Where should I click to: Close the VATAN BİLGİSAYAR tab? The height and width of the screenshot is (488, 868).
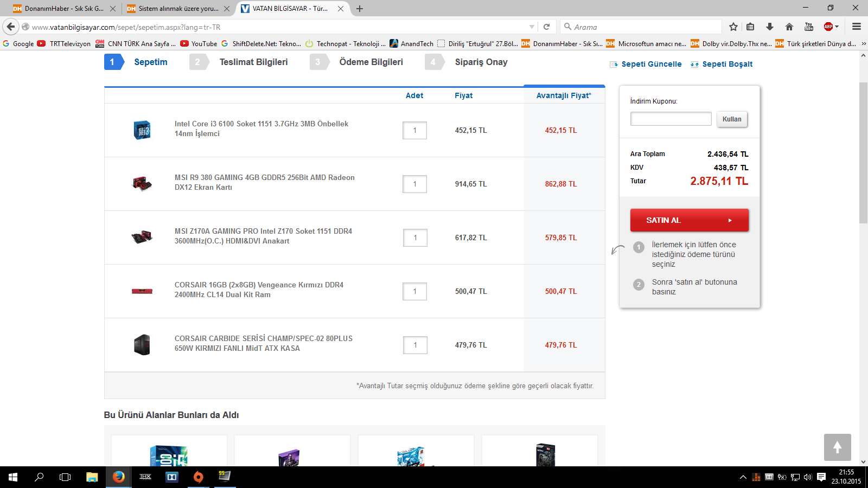(x=341, y=9)
